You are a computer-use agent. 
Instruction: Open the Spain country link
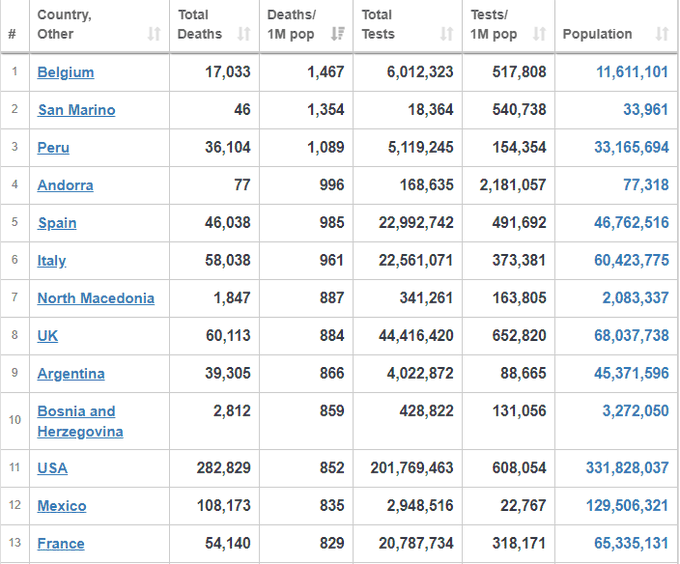pos(57,223)
